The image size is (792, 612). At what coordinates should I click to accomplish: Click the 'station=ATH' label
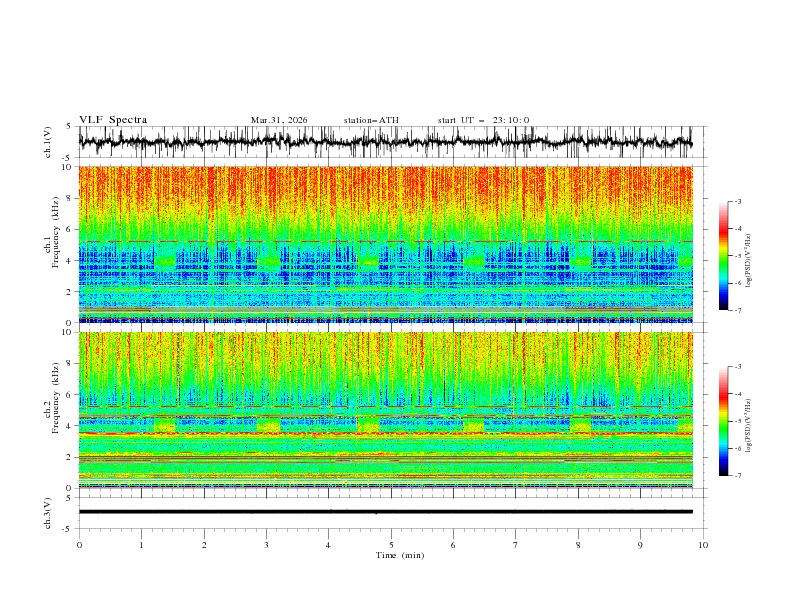click(371, 120)
